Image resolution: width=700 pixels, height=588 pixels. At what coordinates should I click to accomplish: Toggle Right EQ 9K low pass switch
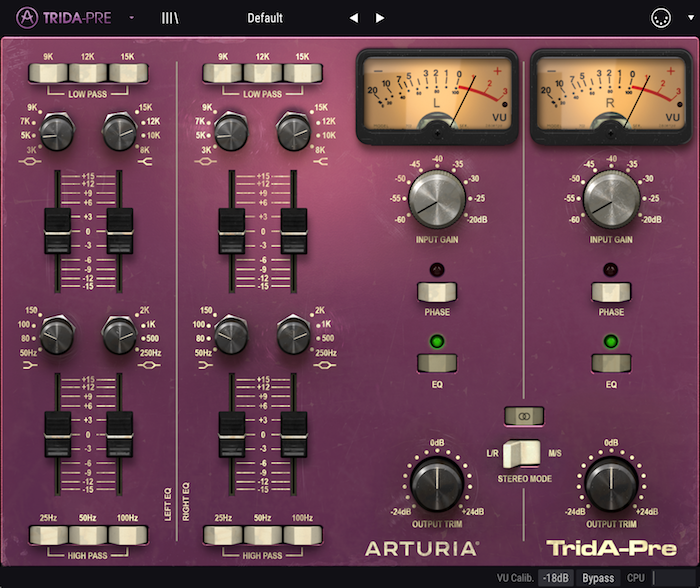click(x=223, y=73)
